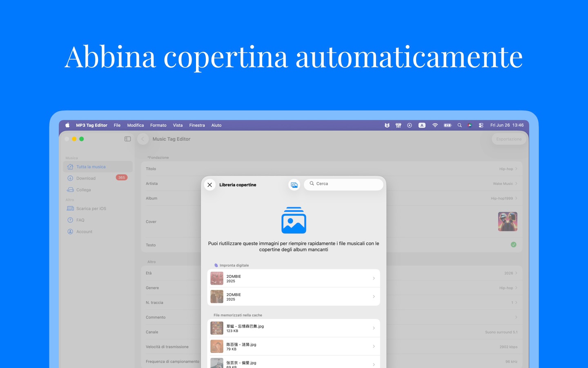Screen dimensions: 588x368
Task: Click the cat face menu bar icon
Action: click(387, 125)
